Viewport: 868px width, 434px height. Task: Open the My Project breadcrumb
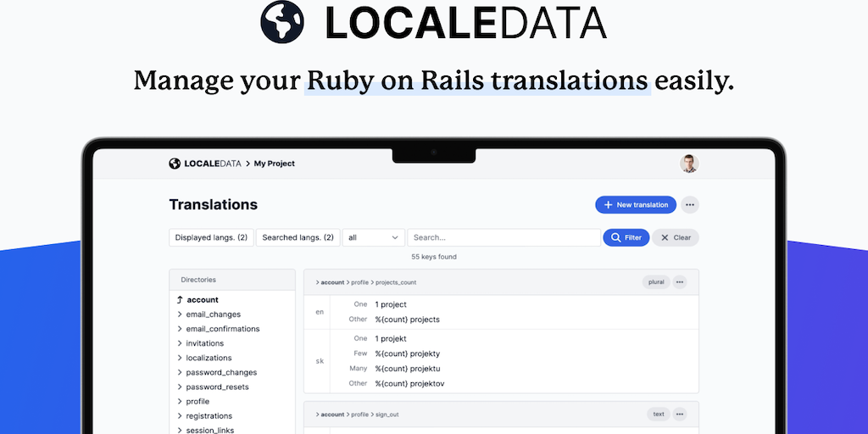274,164
